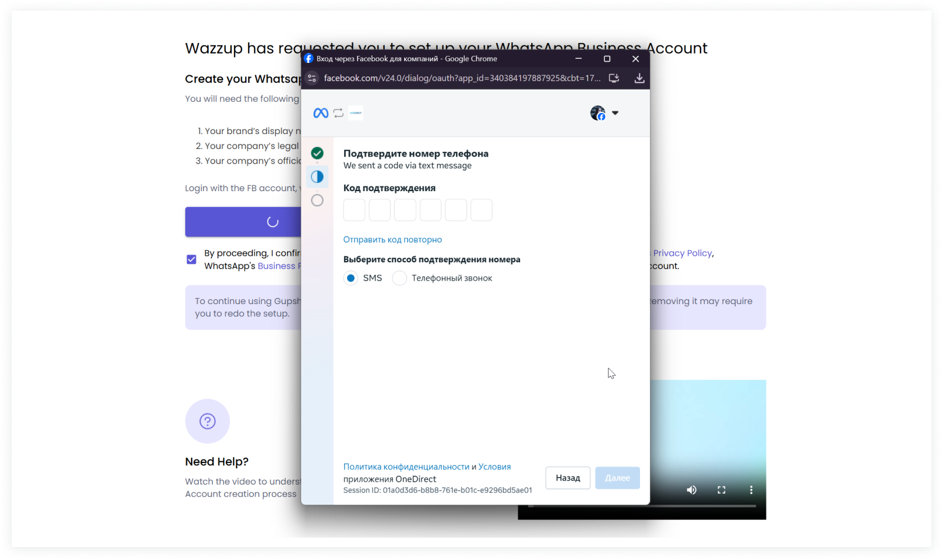Click the Facebook favicon in popup title bar
This screenshot has height=560, width=943.
308,59
